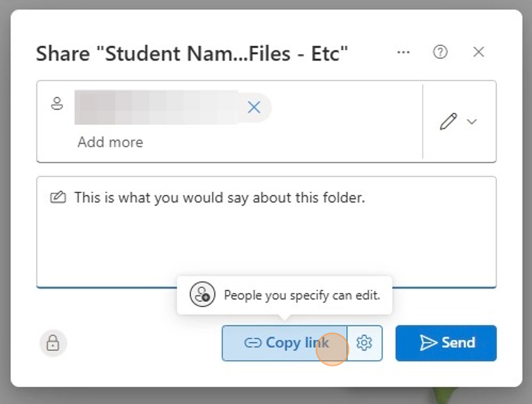Click the Add more recipients field
Screen dimensions: 532x404
[110, 142]
